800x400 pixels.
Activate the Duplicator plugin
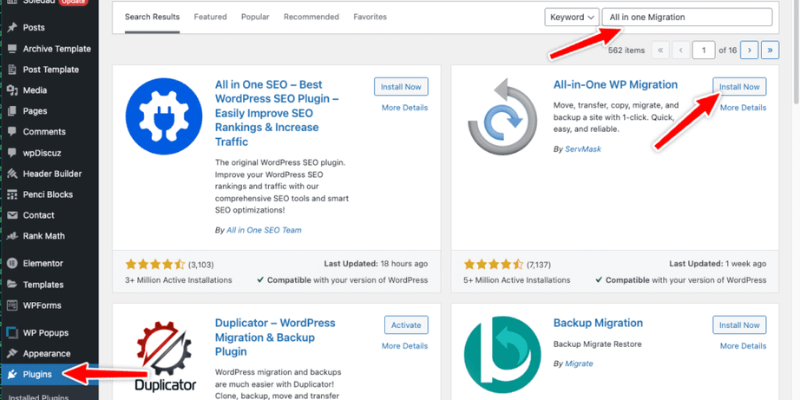(x=406, y=325)
